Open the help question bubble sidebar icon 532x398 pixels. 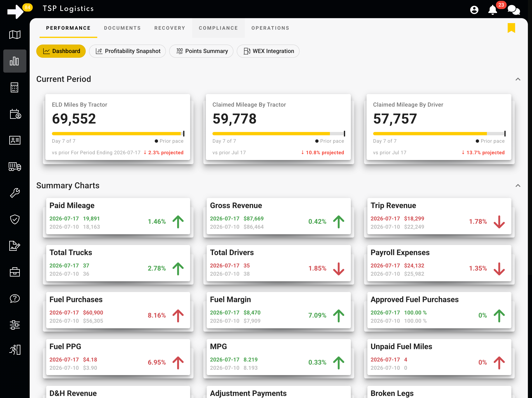coord(15,298)
